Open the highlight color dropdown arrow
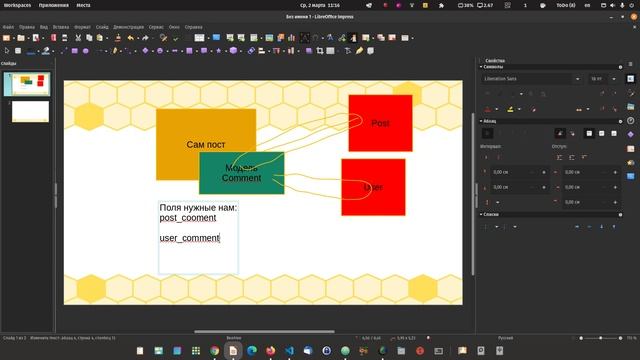The image size is (640, 360). click(519, 109)
